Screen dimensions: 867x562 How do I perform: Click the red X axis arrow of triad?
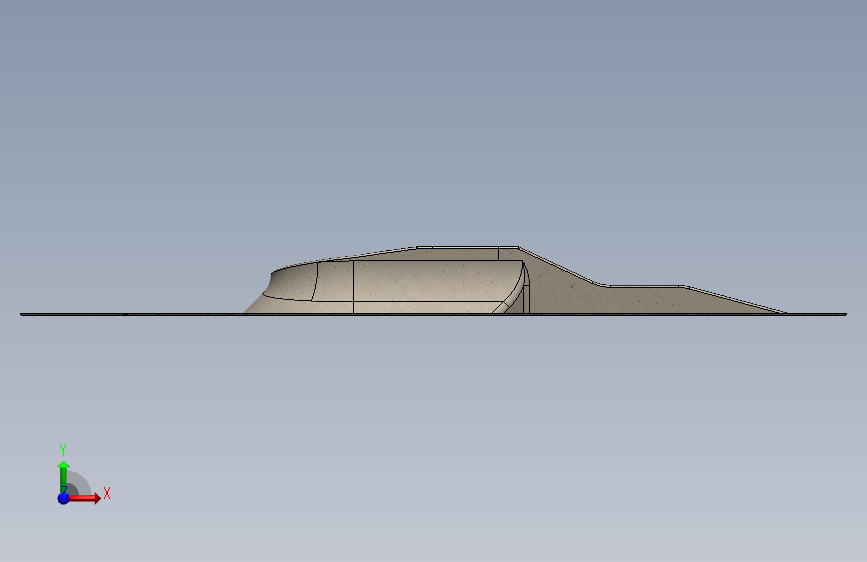pyautogui.click(x=84, y=498)
